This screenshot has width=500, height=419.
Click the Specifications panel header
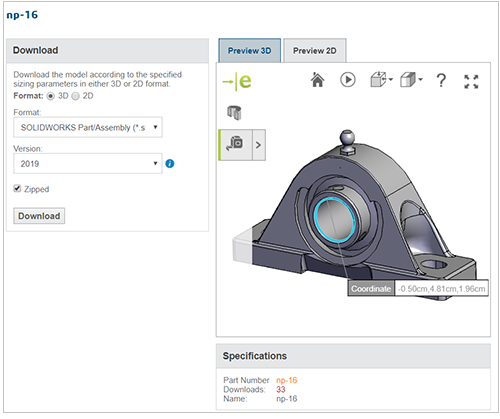(x=353, y=356)
